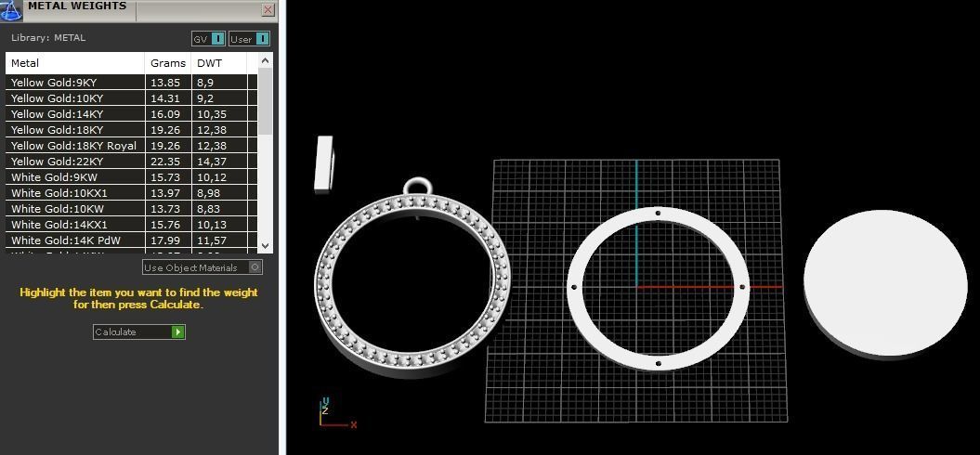Viewport: 980px width, 455px height.
Task: Select the Yellow Gold:9KY row
Action: pyautogui.click(x=131, y=83)
